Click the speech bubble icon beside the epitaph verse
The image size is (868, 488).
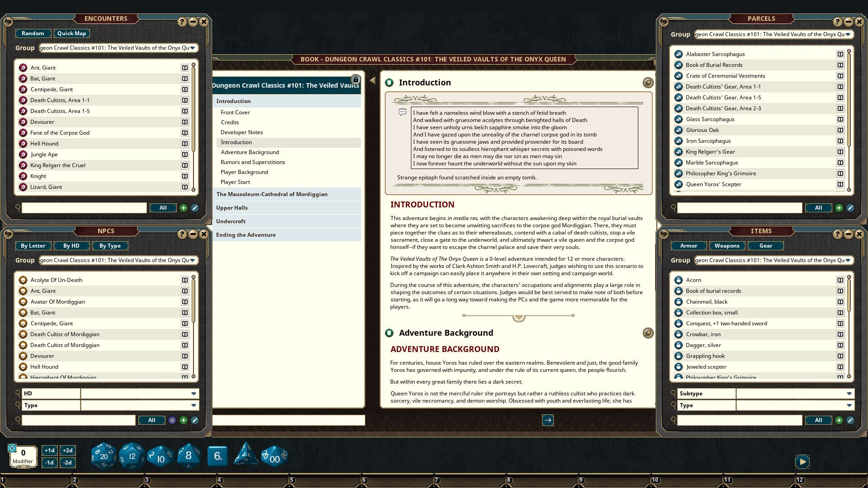(x=402, y=113)
